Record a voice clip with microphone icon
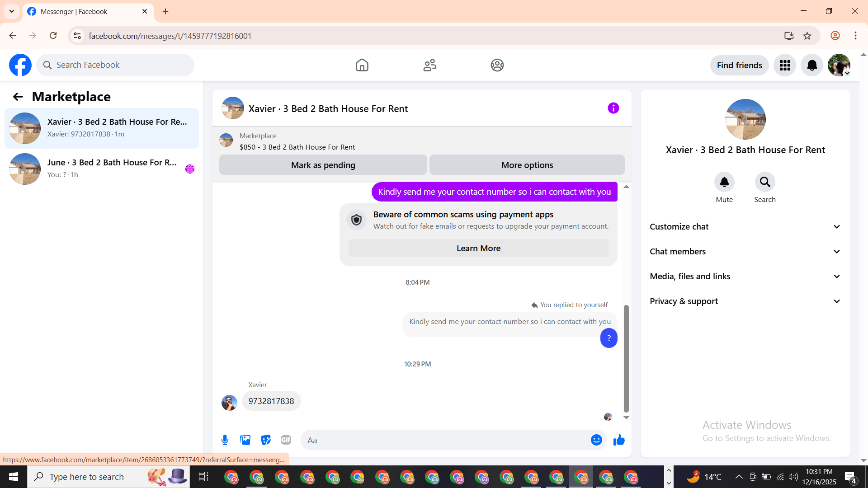The height and width of the screenshot is (488, 868). pos(225,440)
